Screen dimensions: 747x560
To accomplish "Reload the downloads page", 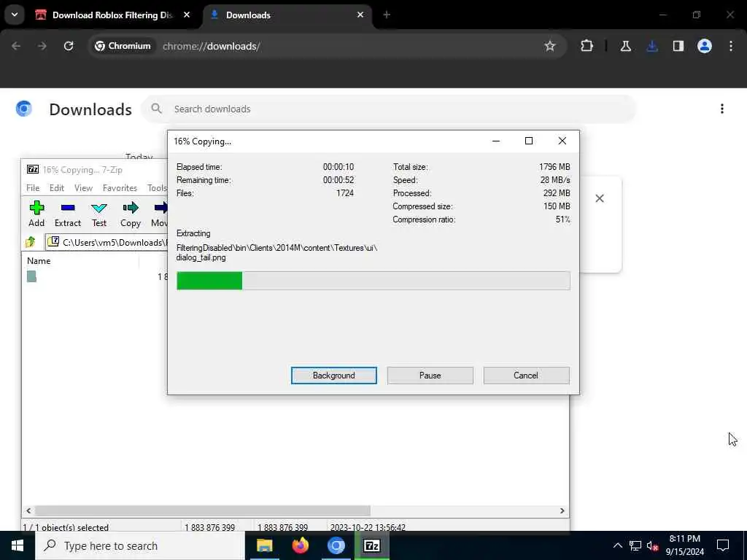I will (x=69, y=46).
